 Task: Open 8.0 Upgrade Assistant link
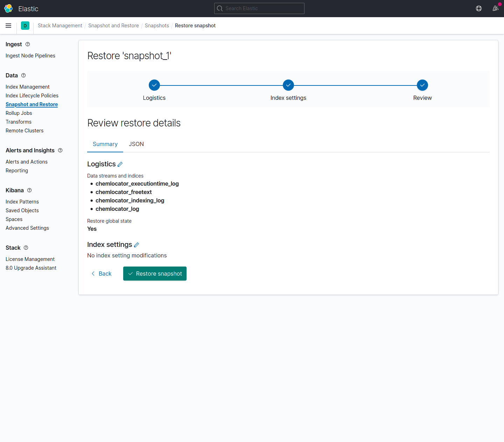31,268
